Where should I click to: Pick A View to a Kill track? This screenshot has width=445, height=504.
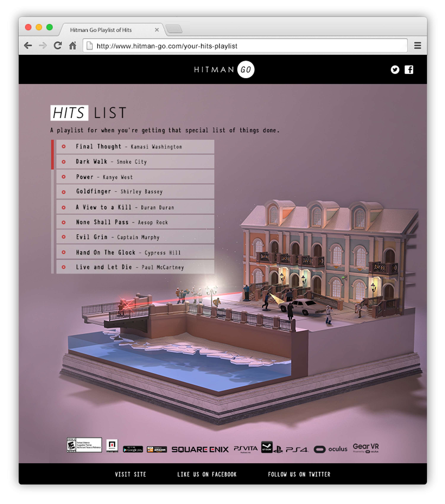[135, 207]
